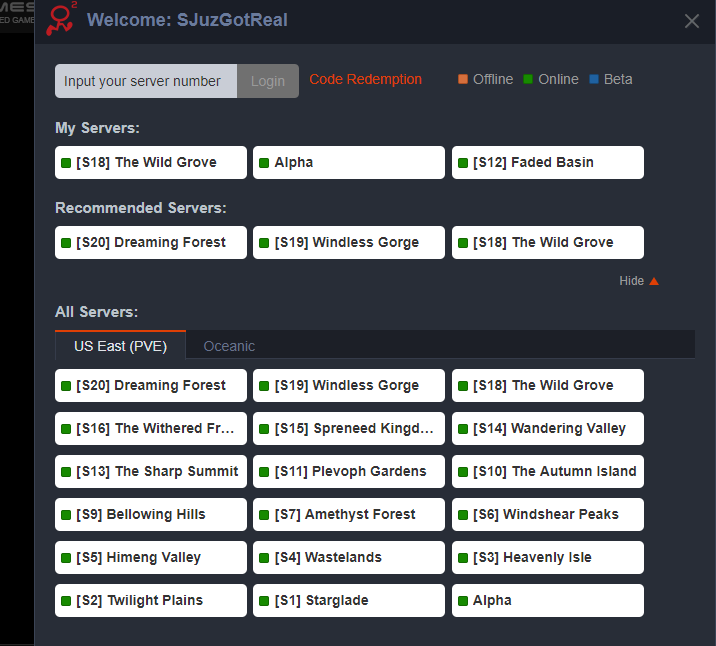Select the US East (PVE) tab

click(x=120, y=346)
